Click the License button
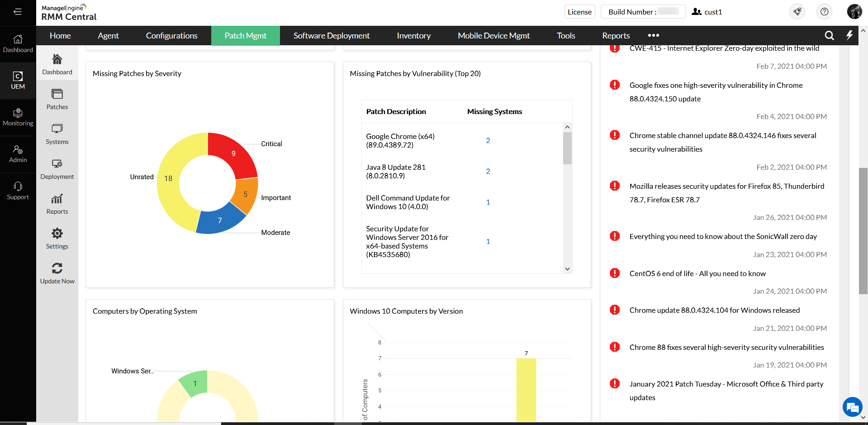 click(x=579, y=12)
